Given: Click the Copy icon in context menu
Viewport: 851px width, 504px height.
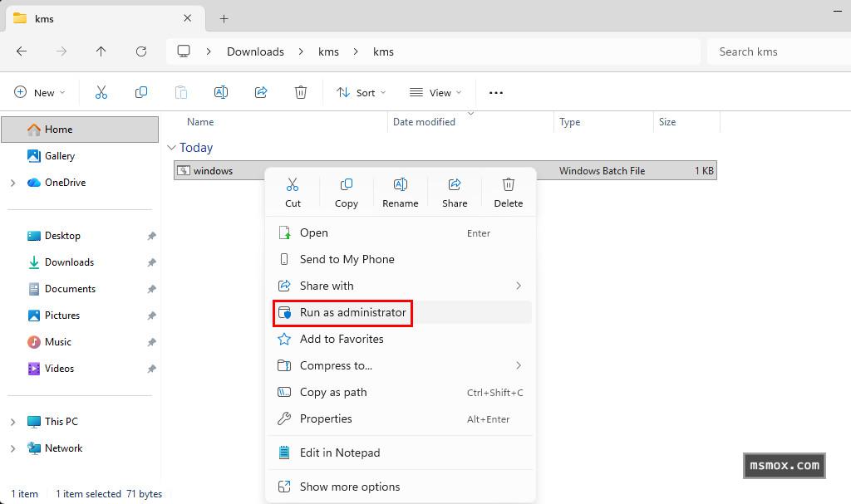Looking at the screenshot, I should (347, 191).
